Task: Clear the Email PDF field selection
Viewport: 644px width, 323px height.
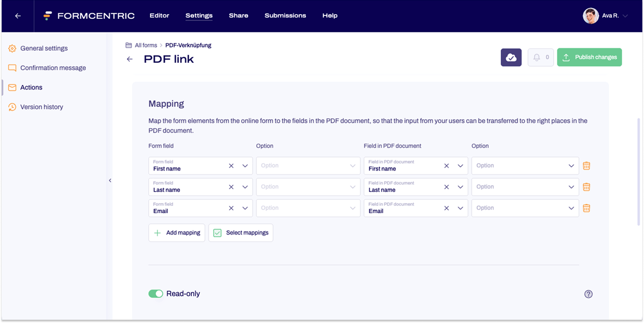Action: (447, 208)
